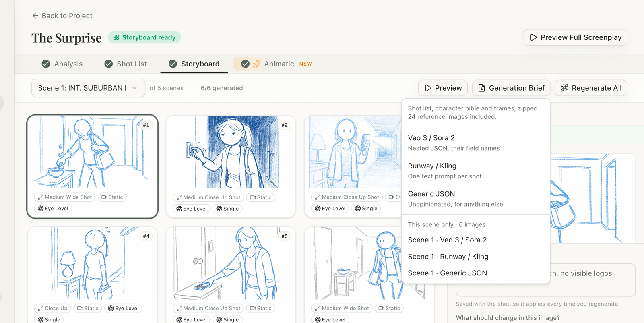Select storyboard shot #2 thumbnail
Screen dimensions: 644x323
pos(231,152)
